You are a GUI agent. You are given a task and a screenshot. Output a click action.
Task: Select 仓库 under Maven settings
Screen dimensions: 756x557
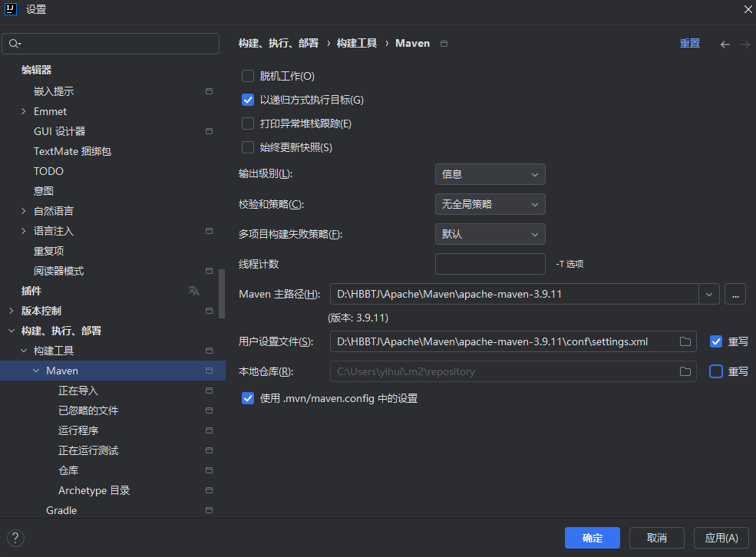point(68,470)
